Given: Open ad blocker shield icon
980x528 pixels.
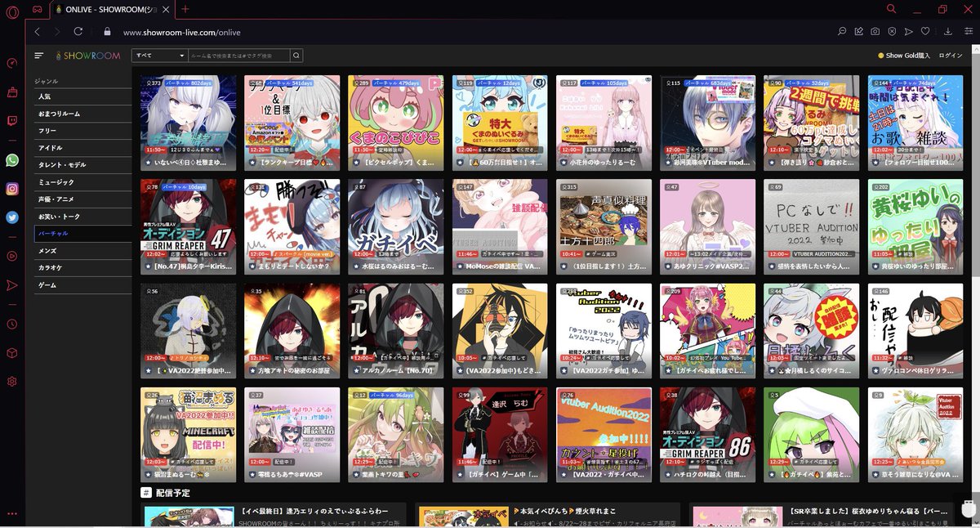Looking at the screenshot, I should tap(892, 31).
